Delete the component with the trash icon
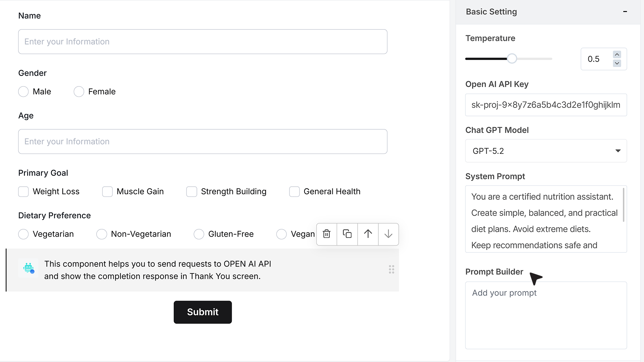This screenshot has height=362, width=644. click(327, 234)
